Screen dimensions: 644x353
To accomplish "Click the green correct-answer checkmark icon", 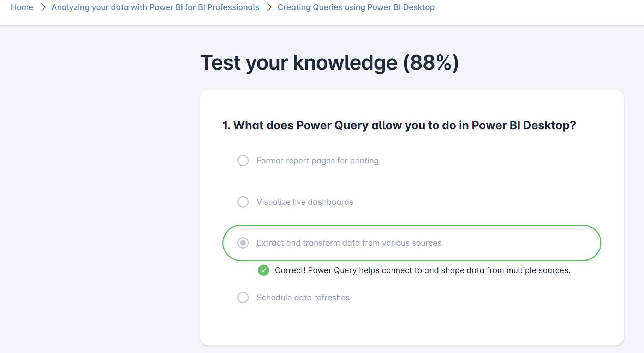I will coord(263,270).
